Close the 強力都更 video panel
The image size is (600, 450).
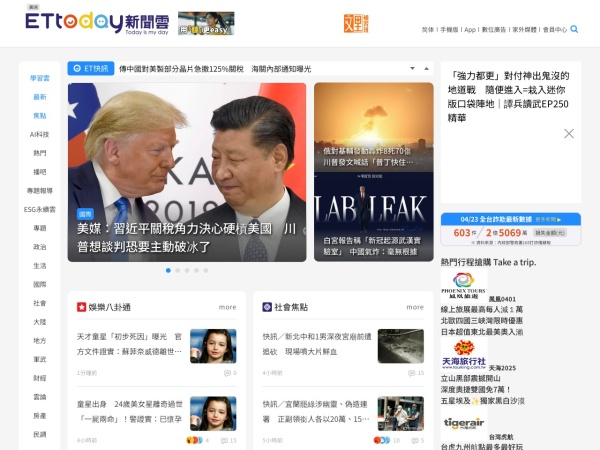coord(569,134)
